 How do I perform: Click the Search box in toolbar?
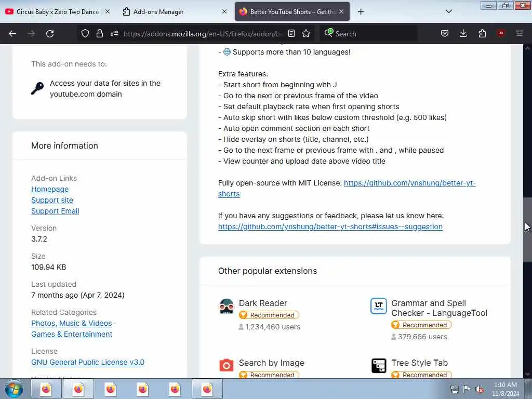click(x=369, y=34)
